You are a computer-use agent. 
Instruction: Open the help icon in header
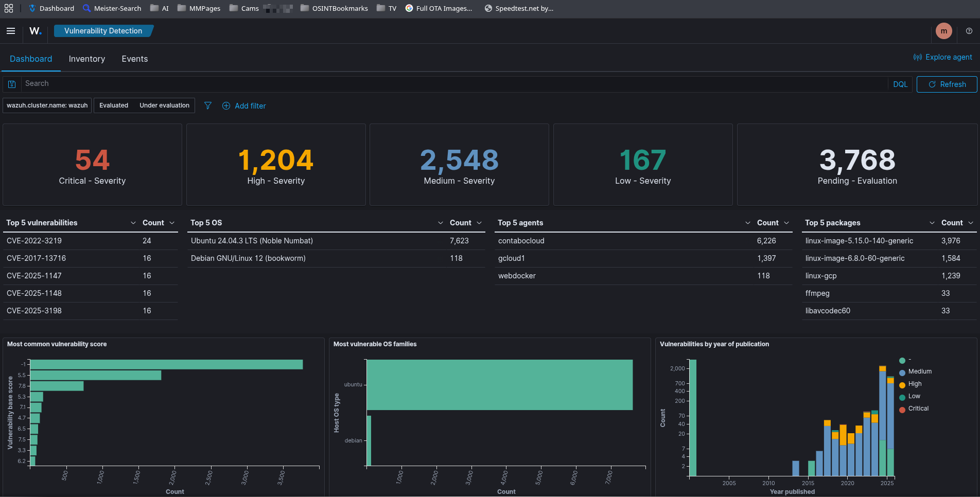(x=969, y=31)
